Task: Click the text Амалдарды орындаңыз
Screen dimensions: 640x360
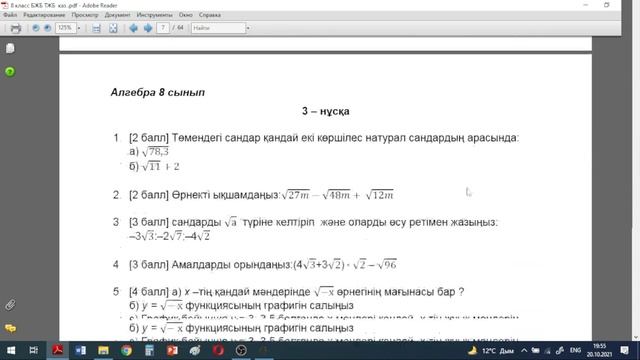Action: tap(232, 265)
